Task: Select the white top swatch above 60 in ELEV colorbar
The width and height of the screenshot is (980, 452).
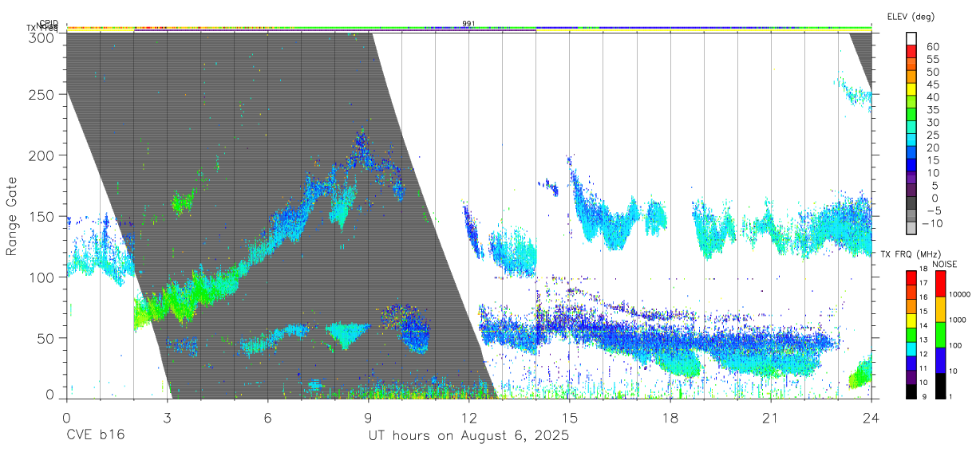Action: 911,40
